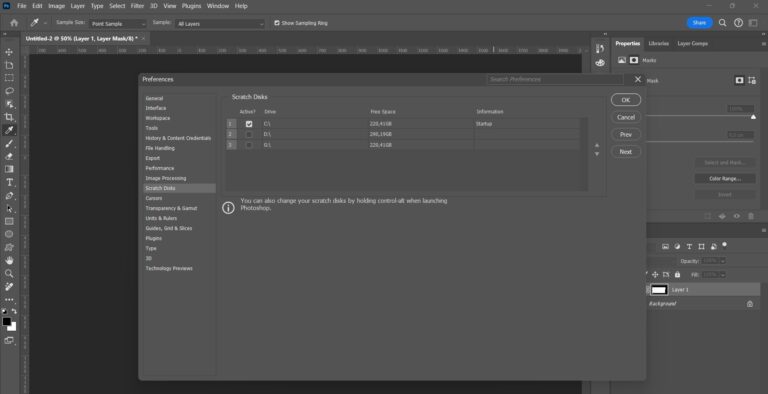Open the Layers panel menu
Viewport: 768px width, 394px height.
pyautogui.click(x=764, y=230)
